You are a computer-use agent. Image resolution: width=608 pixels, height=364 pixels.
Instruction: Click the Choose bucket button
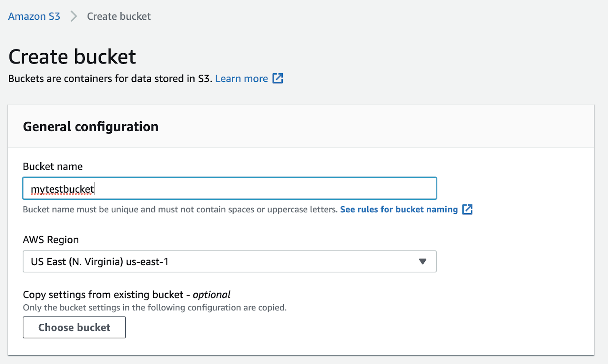tap(74, 328)
